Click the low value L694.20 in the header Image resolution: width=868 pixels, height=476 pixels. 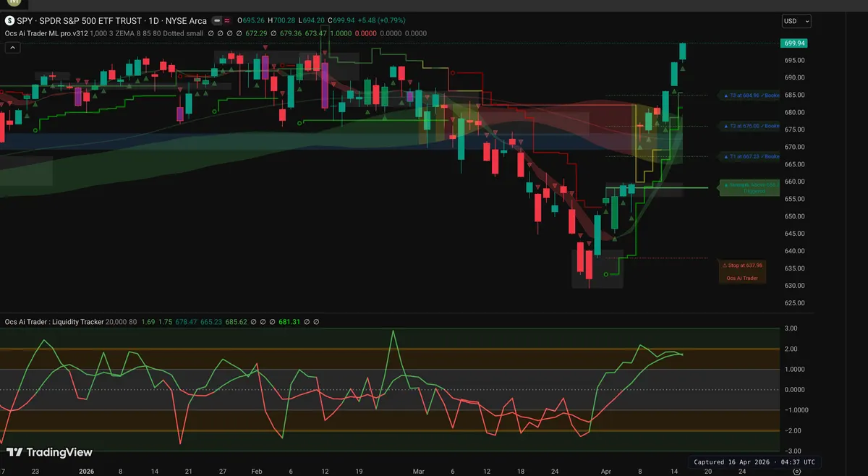(312, 21)
